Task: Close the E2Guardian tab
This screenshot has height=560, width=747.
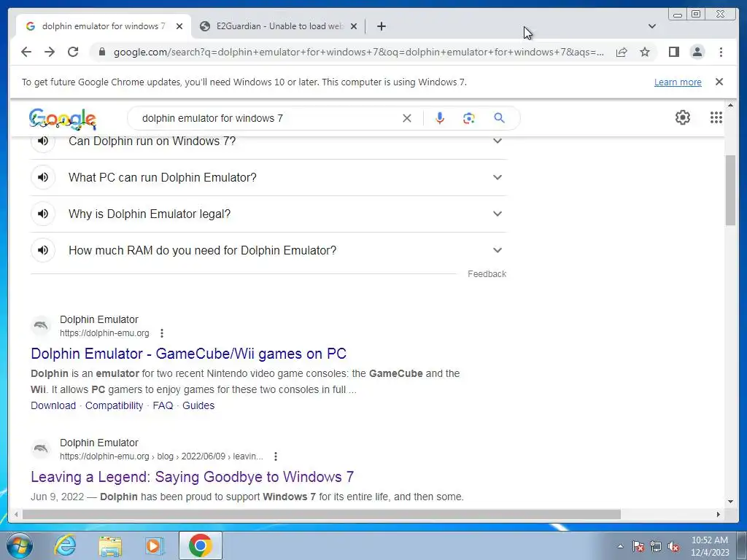Action: pos(354,26)
